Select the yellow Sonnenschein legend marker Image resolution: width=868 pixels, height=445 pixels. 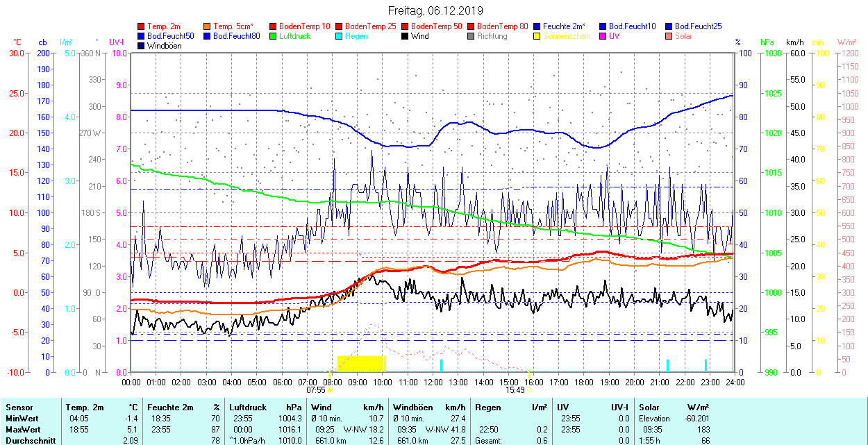(537, 36)
